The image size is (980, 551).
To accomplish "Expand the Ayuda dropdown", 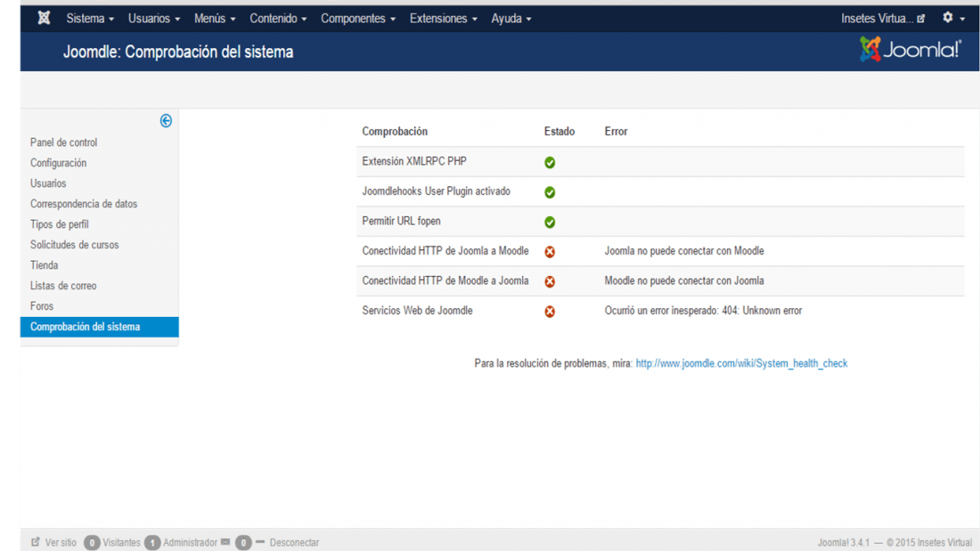I will (510, 19).
